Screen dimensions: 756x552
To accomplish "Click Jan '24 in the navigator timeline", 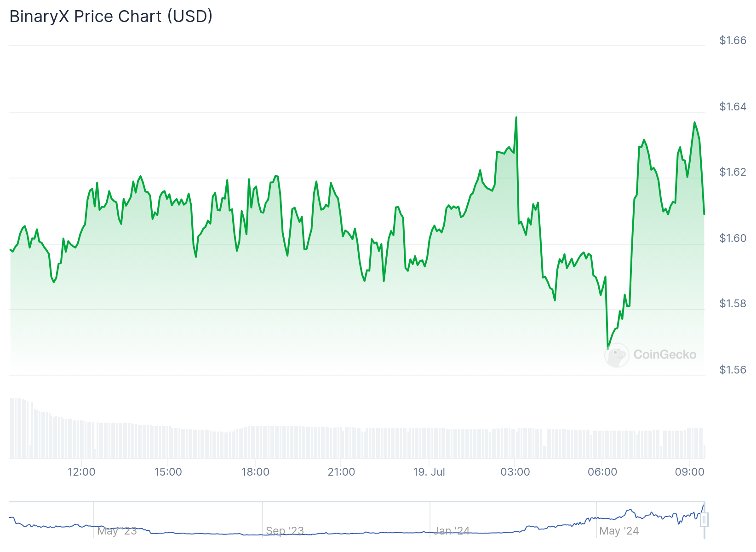I will (x=452, y=531).
